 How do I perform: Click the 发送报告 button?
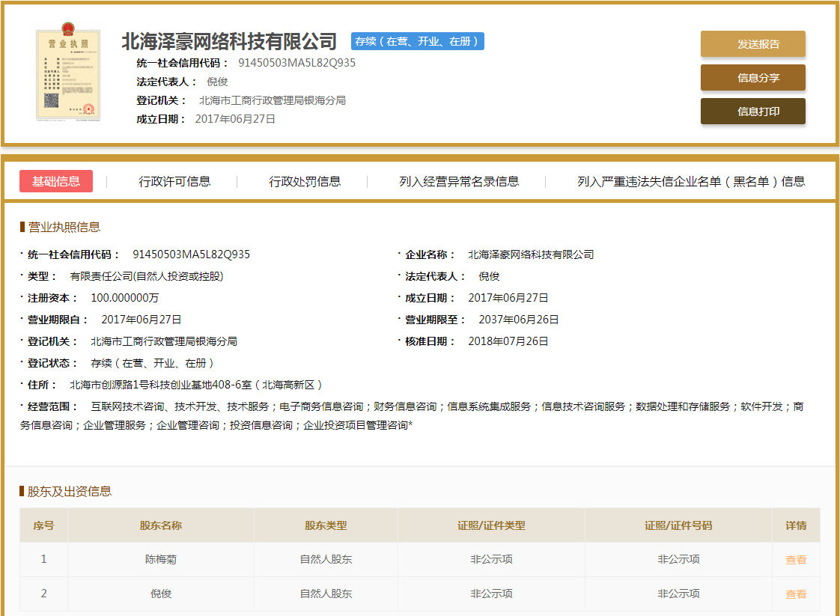(x=752, y=43)
